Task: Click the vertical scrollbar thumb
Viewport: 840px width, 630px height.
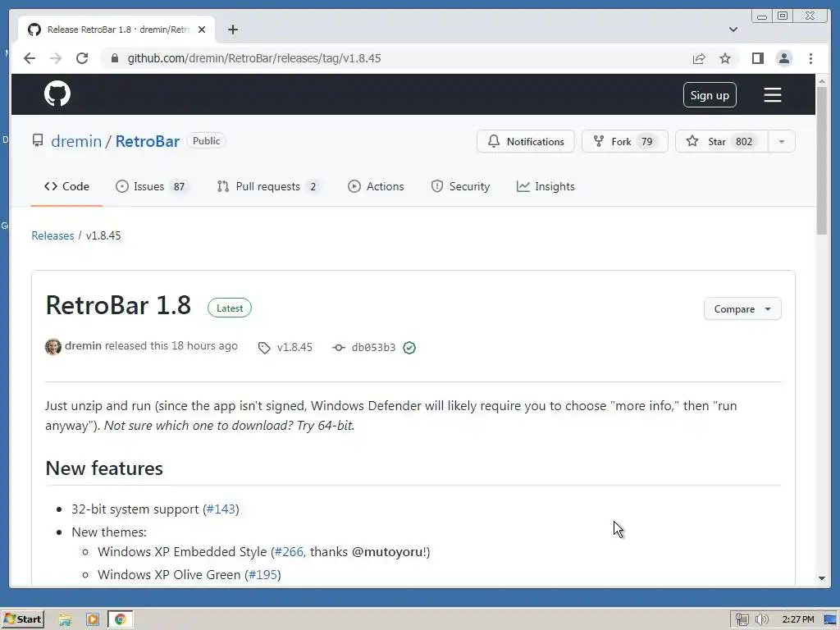Action: click(x=822, y=160)
